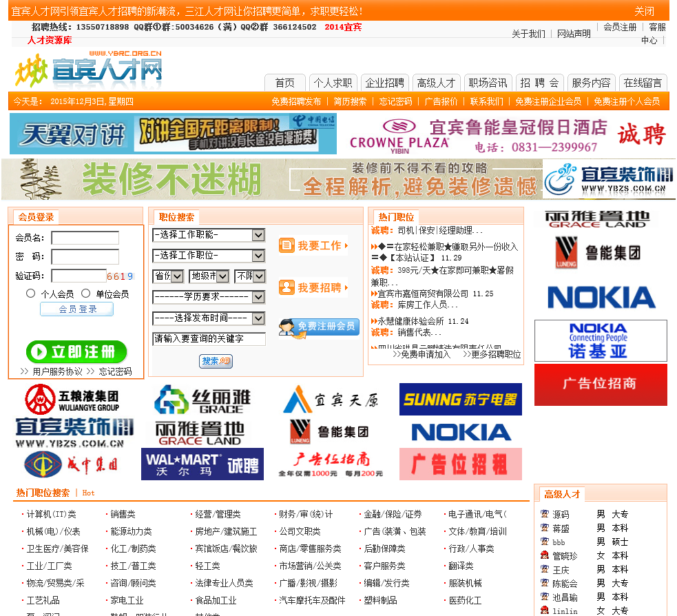Click the keyword search input field
Image resolution: width=677 pixels, height=616 pixels.
coord(209,339)
